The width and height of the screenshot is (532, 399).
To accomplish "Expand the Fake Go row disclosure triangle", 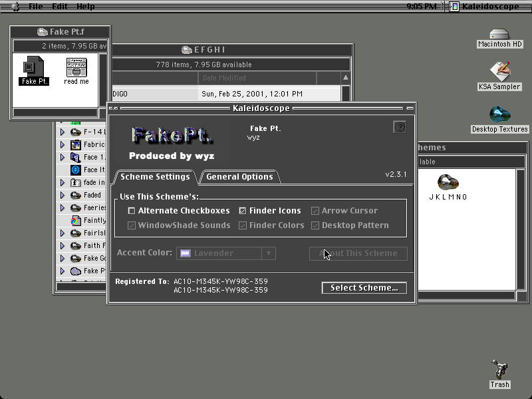I will point(63,258).
